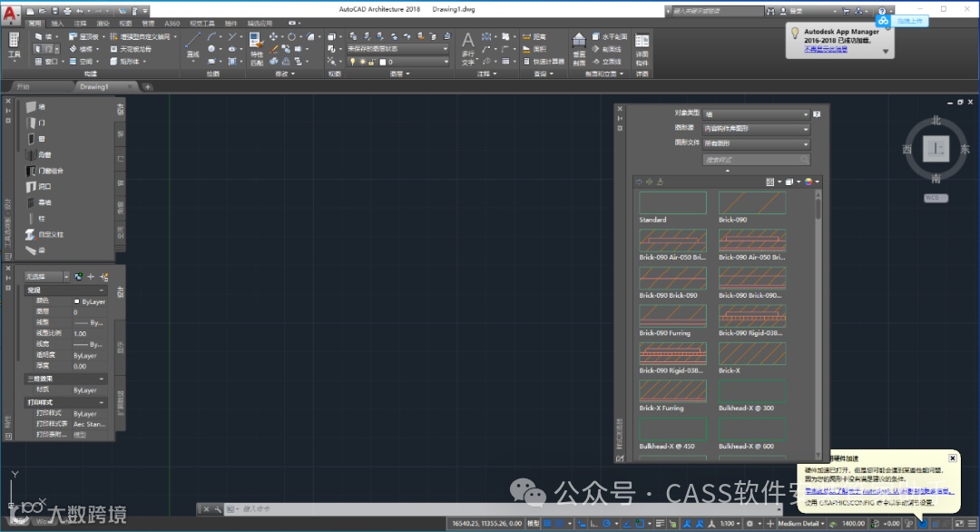Open the unsaved layer state dropdown in ribbon
Image resolution: width=980 pixels, height=532 pixels.
397,49
